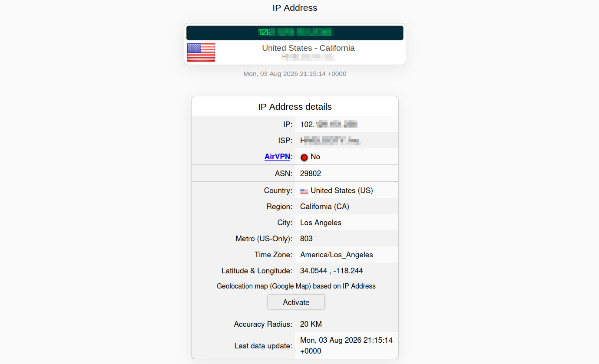Click the large United States flag icon

click(201, 52)
